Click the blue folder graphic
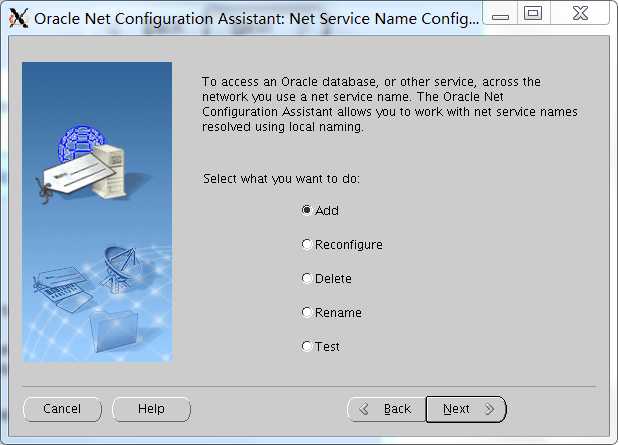This screenshot has width=619, height=445. (x=113, y=330)
